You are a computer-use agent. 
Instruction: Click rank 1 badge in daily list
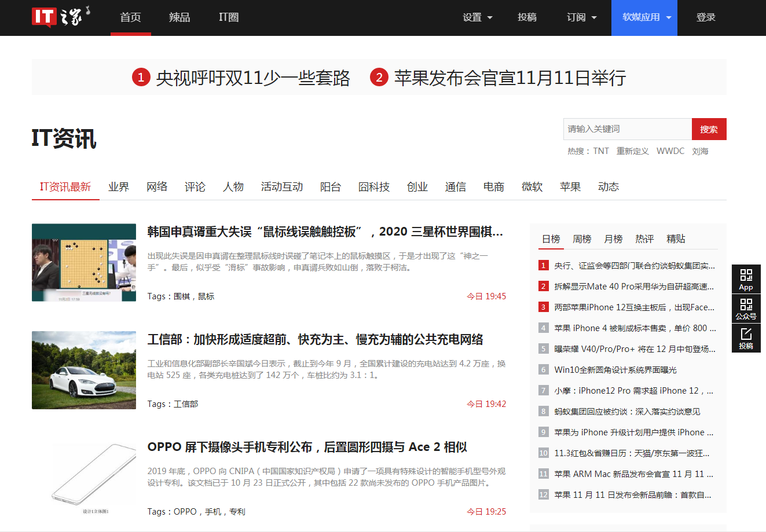[x=543, y=266]
